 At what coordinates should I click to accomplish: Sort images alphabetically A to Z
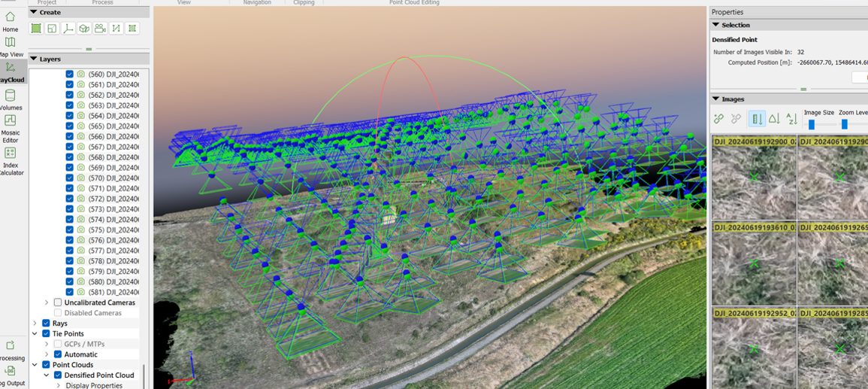[x=792, y=118]
